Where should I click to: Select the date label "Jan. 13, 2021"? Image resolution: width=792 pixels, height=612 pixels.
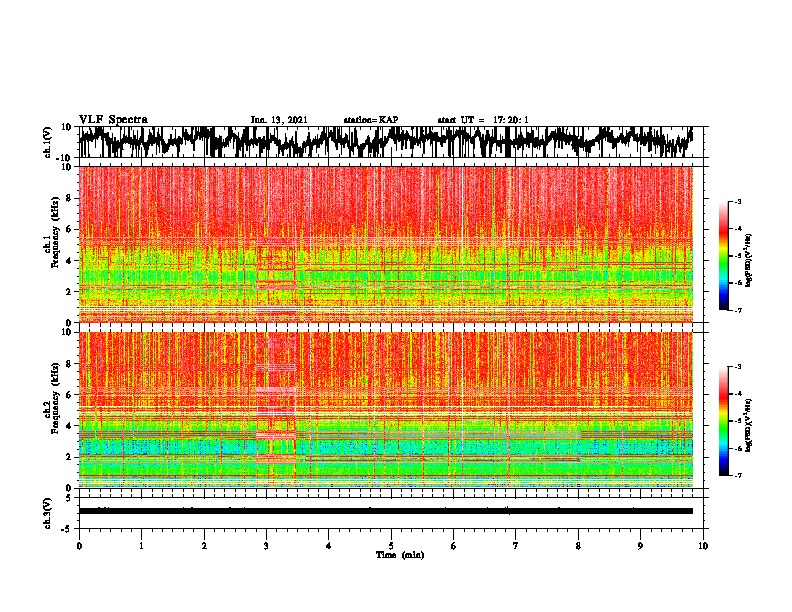click(279, 120)
